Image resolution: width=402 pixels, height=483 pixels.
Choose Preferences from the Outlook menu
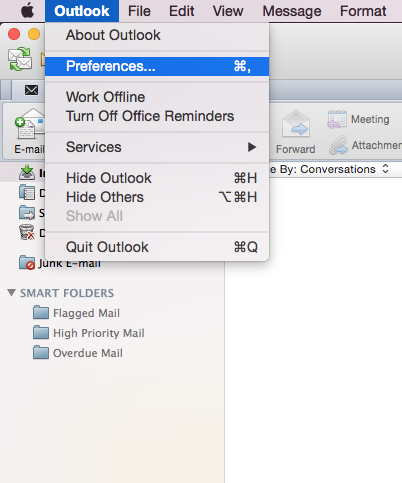tap(157, 66)
